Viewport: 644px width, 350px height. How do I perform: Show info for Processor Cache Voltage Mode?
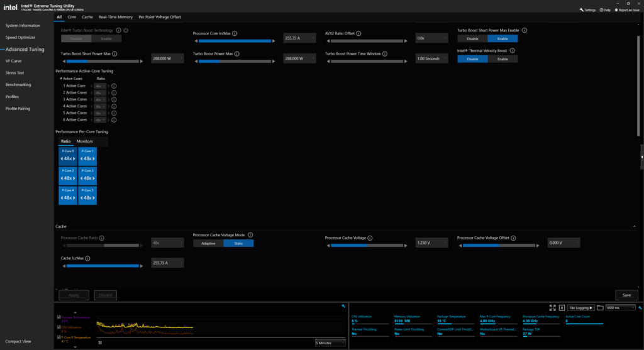click(x=250, y=235)
